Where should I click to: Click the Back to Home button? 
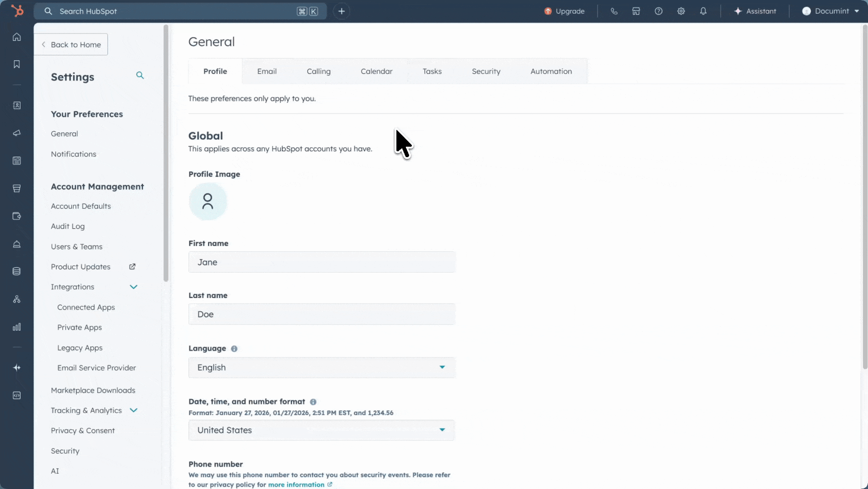coord(71,45)
